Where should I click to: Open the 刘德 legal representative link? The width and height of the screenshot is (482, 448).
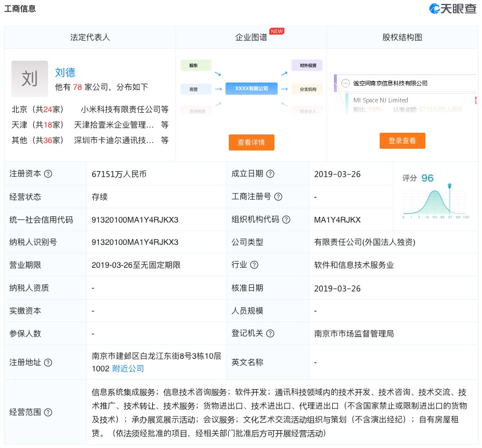tap(65, 73)
